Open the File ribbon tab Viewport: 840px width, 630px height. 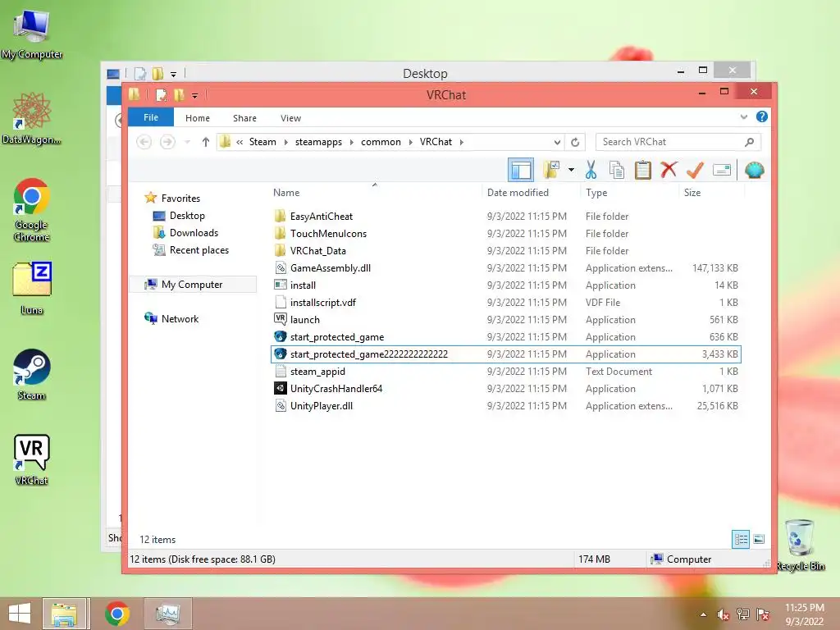coord(151,117)
